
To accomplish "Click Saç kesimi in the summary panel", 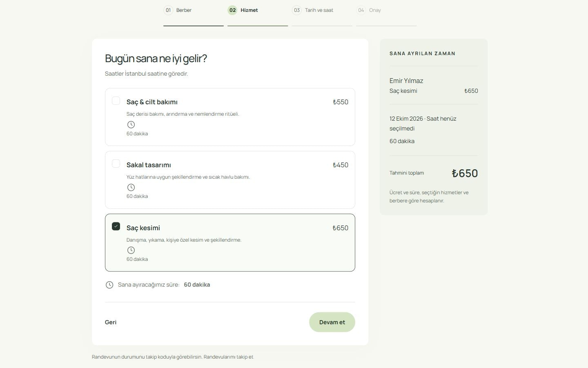I will pos(403,91).
